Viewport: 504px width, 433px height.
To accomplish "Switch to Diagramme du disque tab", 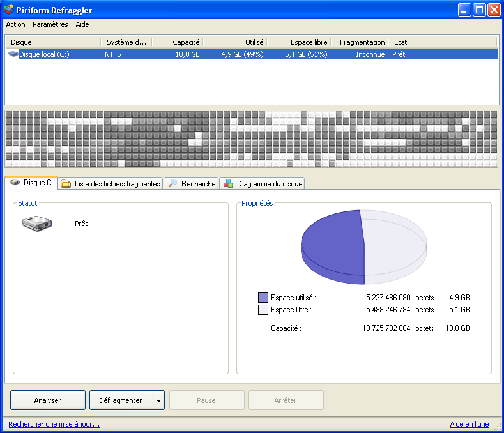I will 262,183.
